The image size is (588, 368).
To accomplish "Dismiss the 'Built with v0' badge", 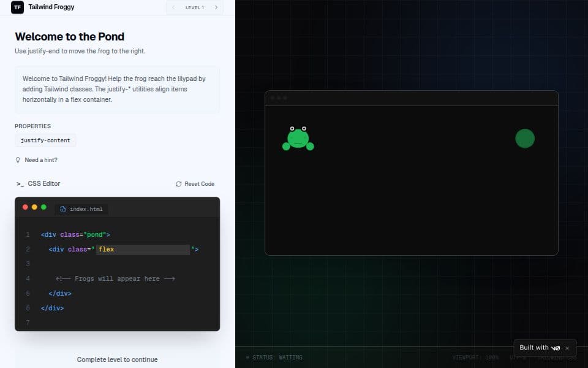I will click(567, 348).
